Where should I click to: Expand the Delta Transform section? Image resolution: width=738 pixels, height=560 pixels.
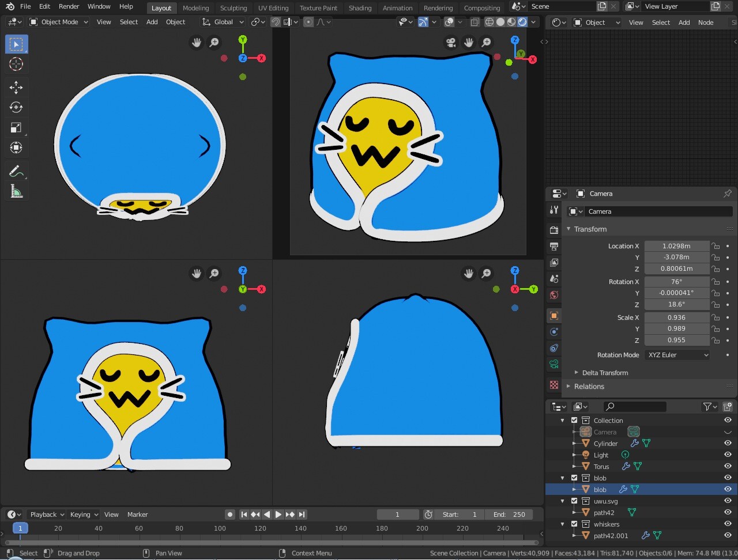(x=604, y=373)
